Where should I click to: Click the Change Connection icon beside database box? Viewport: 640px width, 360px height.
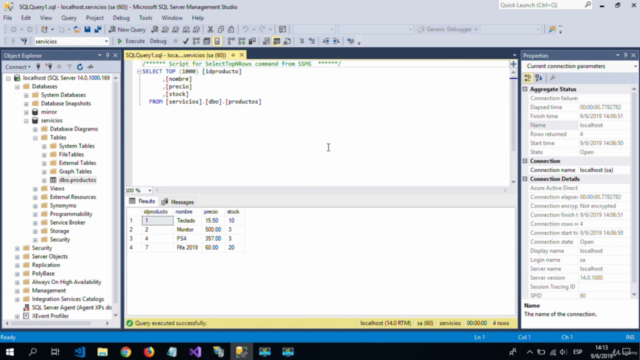[24, 41]
